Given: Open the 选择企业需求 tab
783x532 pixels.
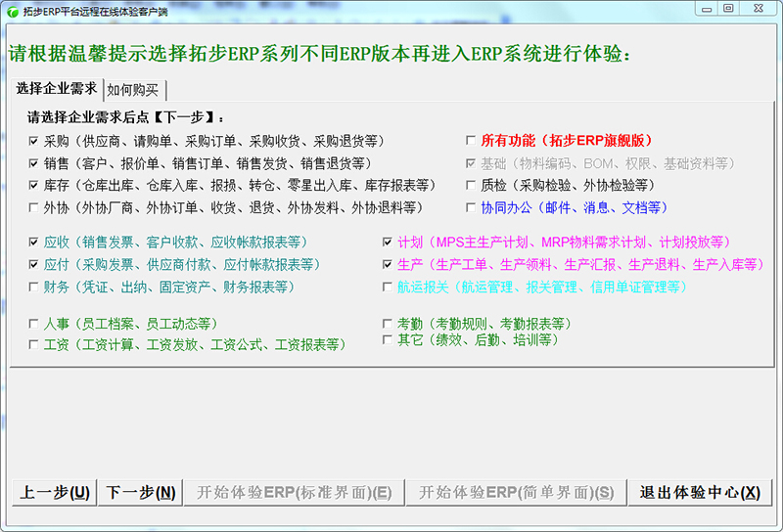Looking at the screenshot, I should pyautogui.click(x=56, y=88).
